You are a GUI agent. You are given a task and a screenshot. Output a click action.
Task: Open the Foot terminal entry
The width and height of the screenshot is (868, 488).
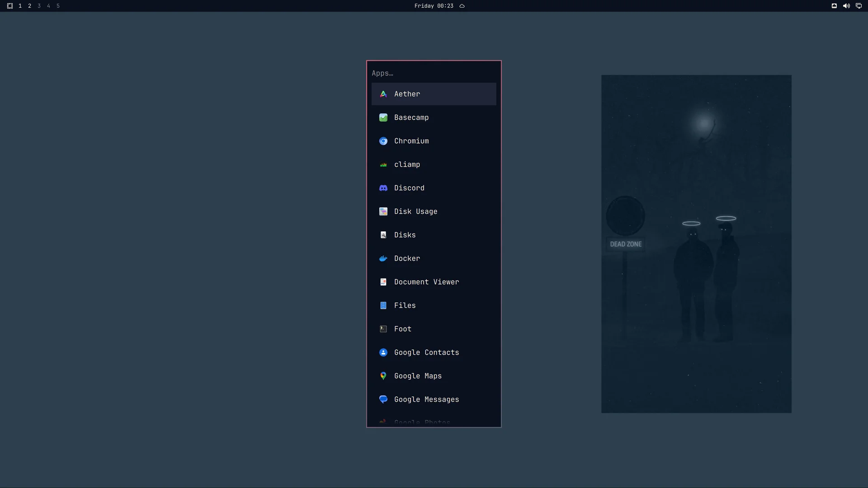pos(434,329)
